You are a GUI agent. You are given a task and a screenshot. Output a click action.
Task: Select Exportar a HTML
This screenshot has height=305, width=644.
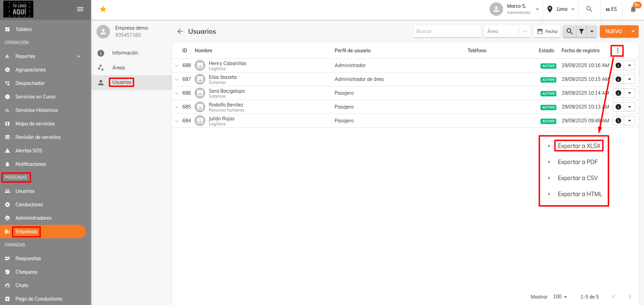[x=580, y=194]
